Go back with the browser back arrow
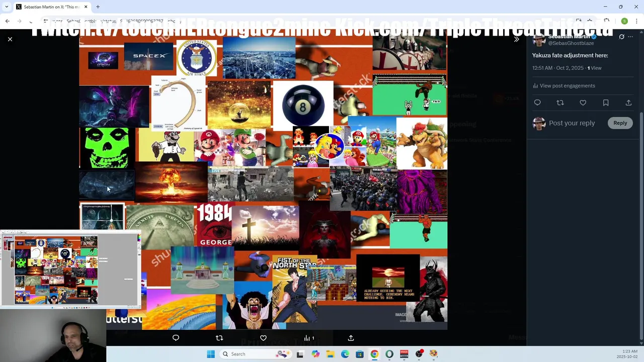Image resolution: width=644 pixels, height=362 pixels. click(x=7, y=21)
